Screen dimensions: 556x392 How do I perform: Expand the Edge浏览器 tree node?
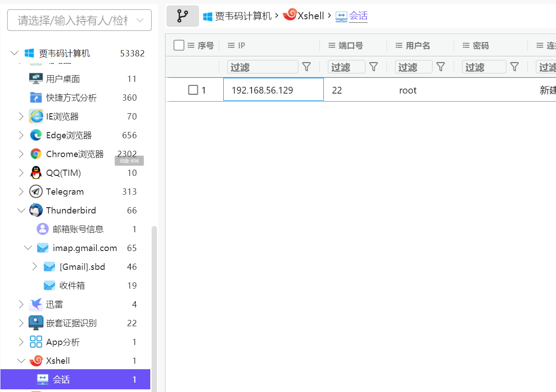tap(21, 135)
